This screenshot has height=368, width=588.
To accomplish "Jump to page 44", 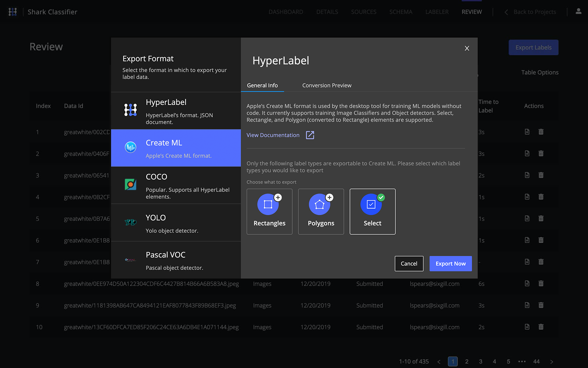I will pyautogui.click(x=537, y=361).
